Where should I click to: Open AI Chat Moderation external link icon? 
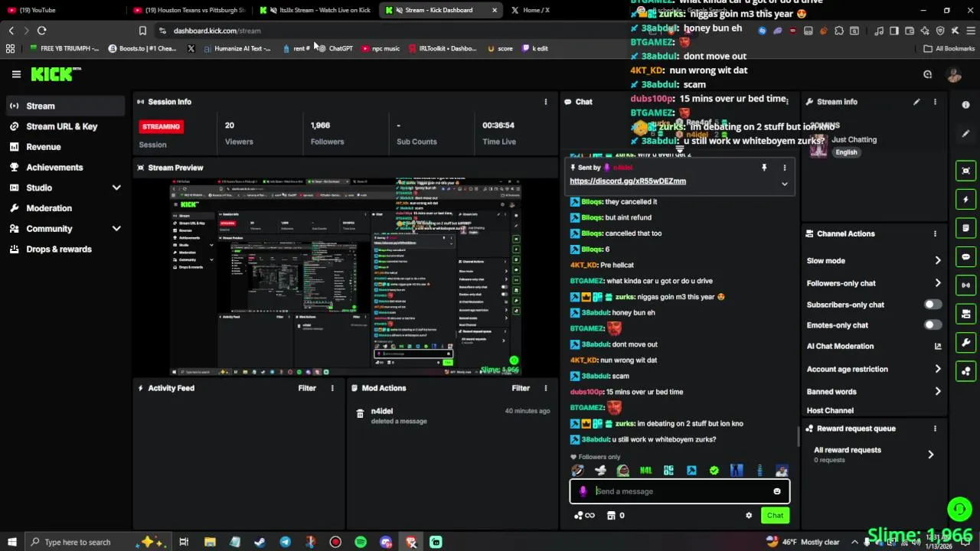click(938, 346)
